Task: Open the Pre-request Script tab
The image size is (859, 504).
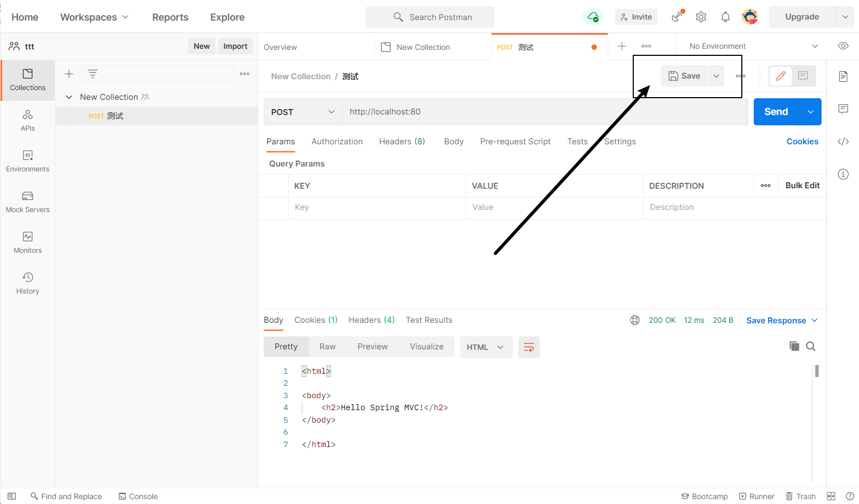Action: [x=516, y=142]
